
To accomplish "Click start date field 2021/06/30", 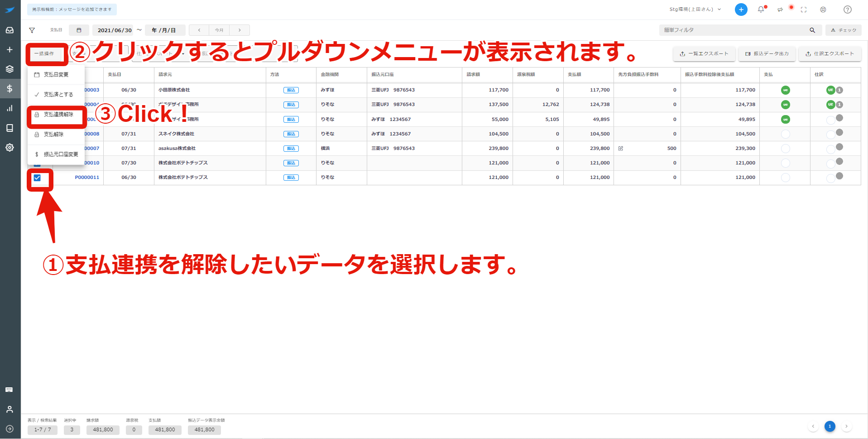I will [115, 30].
